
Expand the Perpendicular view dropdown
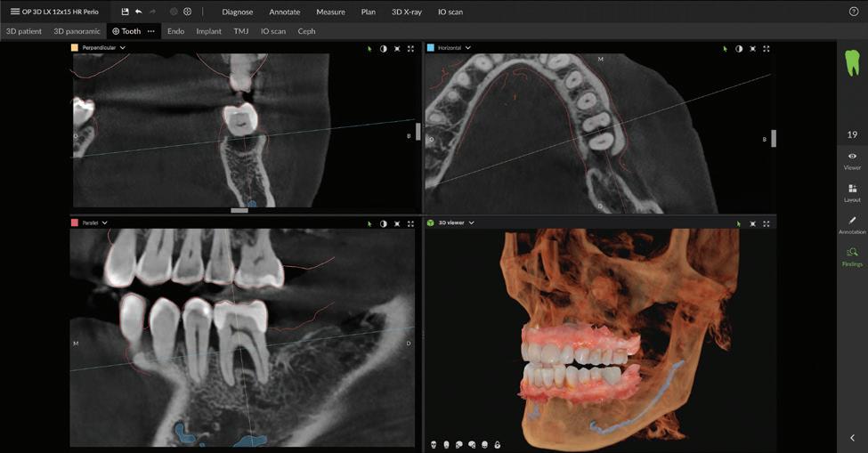[x=122, y=47]
